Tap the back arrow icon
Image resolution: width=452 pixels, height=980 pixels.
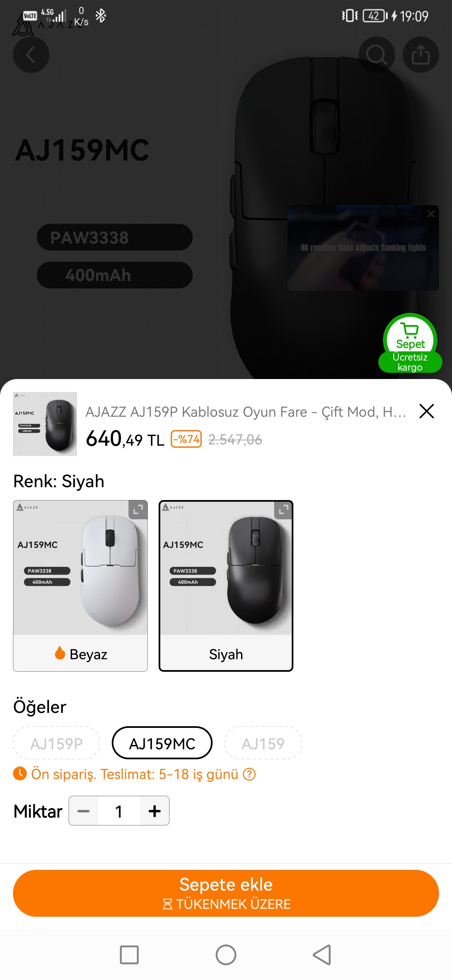(x=31, y=55)
